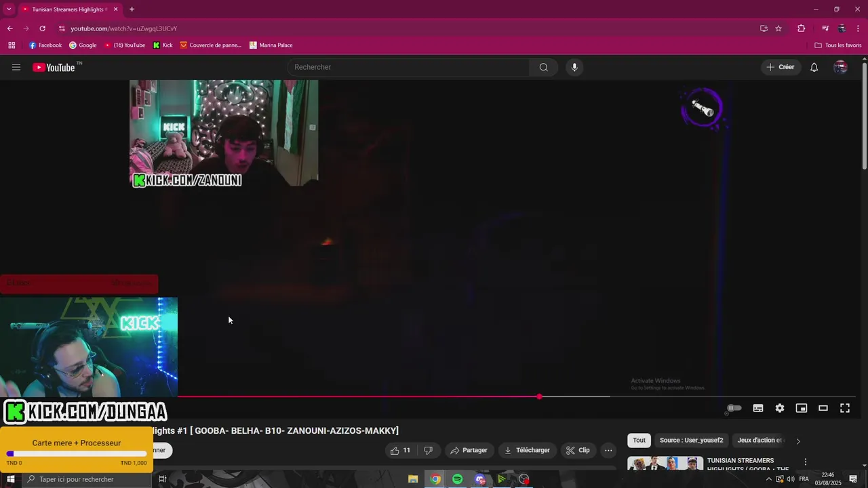Seek using the red video progress bar
Image resolution: width=868 pixels, height=488 pixels.
click(358, 397)
